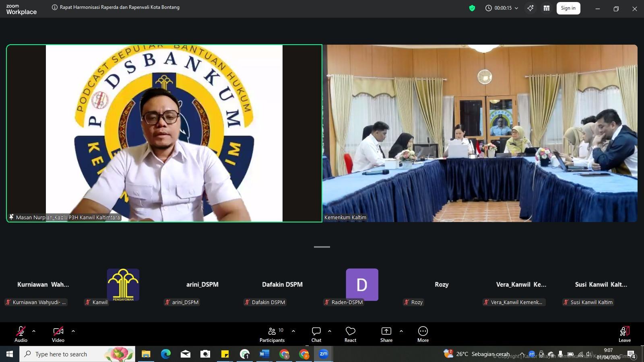
Task: Expand audio settings arrow next to Audio
Action: pyautogui.click(x=34, y=331)
